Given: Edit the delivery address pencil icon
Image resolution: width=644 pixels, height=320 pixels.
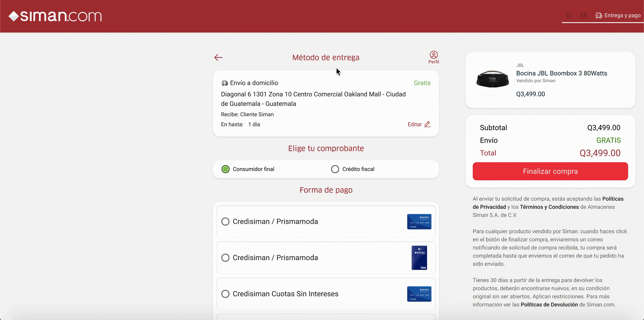Looking at the screenshot, I should click(x=427, y=124).
